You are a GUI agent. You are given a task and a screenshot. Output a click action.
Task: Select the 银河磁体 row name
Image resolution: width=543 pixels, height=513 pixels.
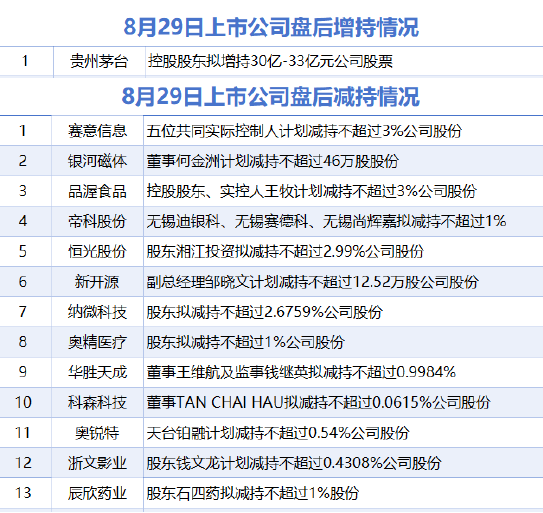click(97, 161)
